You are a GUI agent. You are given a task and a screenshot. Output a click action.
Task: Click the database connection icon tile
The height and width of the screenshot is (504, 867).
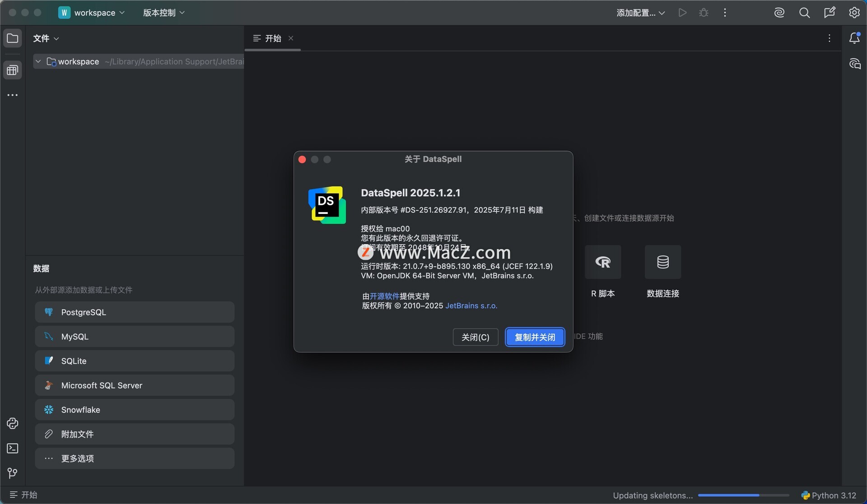click(663, 262)
